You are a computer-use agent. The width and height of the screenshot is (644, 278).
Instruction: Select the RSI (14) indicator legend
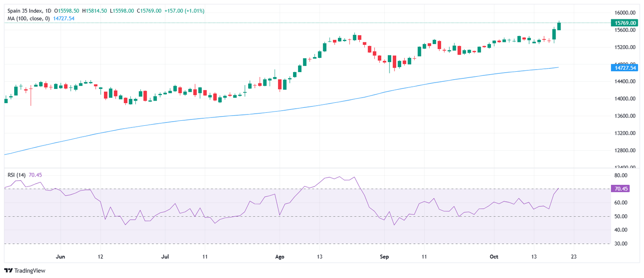point(17,175)
